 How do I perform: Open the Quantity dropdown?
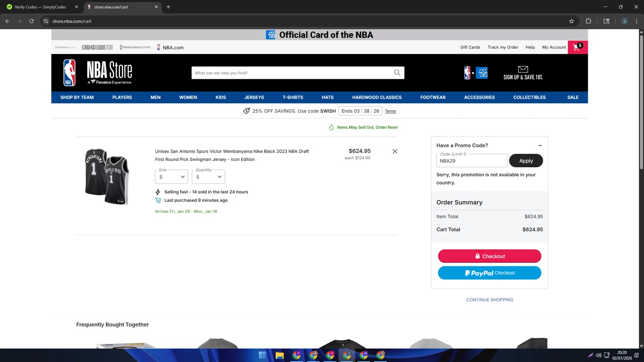(x=208, y=177)
